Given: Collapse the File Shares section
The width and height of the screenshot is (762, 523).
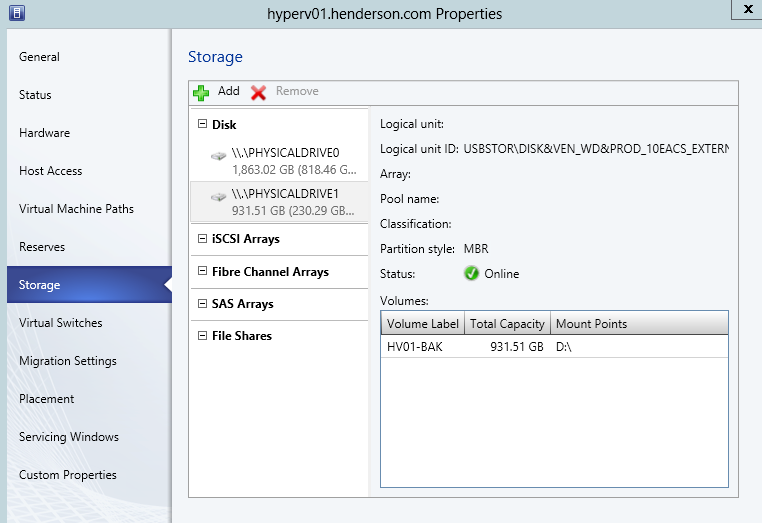Looking at the screenshot, I should 202,335.
